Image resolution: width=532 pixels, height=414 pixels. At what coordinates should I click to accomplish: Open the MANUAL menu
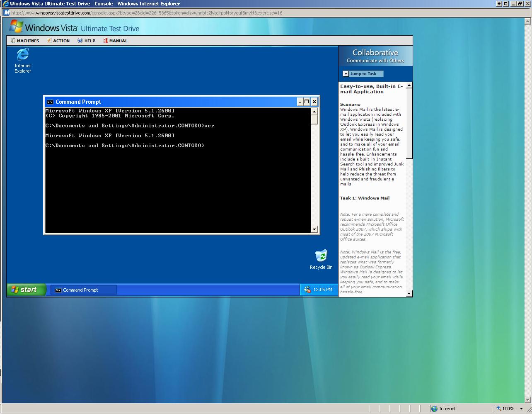click(115, 41)
